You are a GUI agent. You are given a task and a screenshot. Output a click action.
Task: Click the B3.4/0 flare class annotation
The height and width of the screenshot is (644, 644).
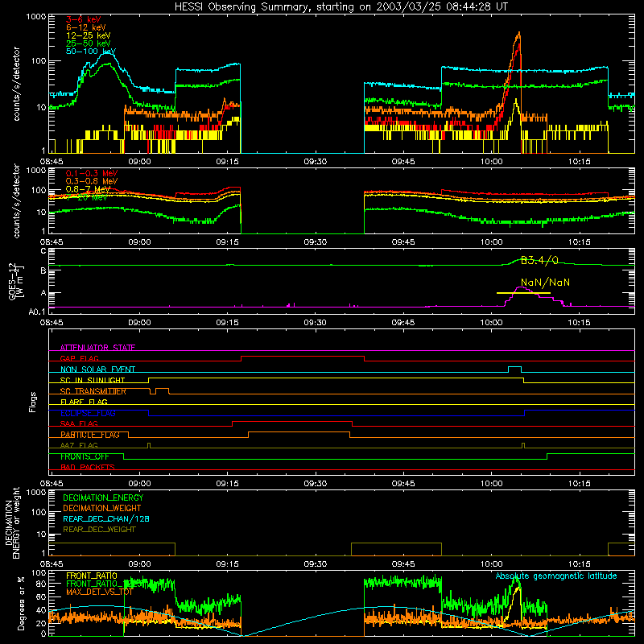(539, 260)
